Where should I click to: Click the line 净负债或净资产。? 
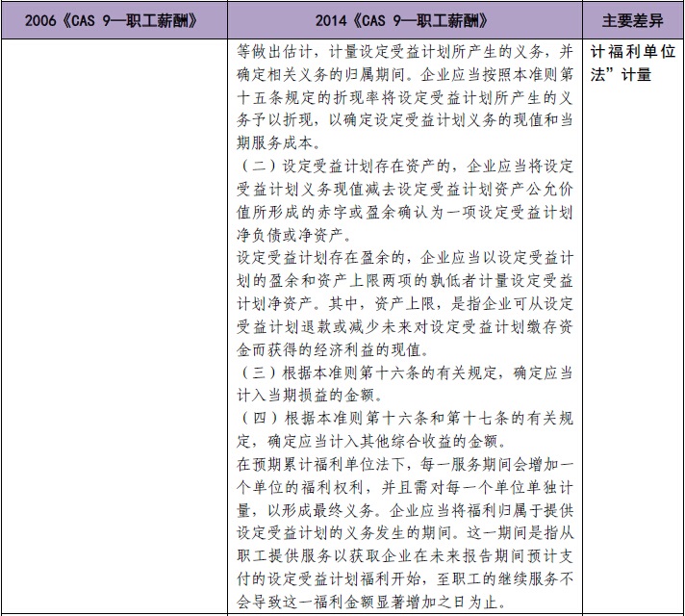tap(294, 235)
